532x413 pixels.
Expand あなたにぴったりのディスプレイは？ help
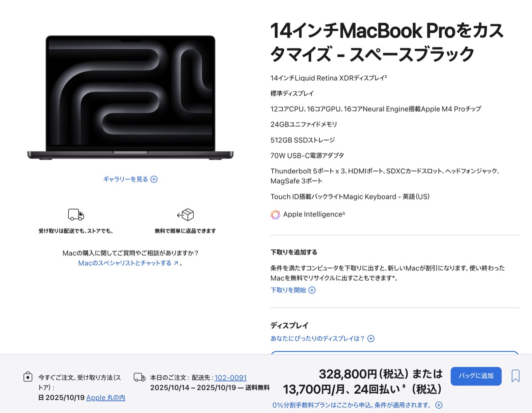(322, 338)
